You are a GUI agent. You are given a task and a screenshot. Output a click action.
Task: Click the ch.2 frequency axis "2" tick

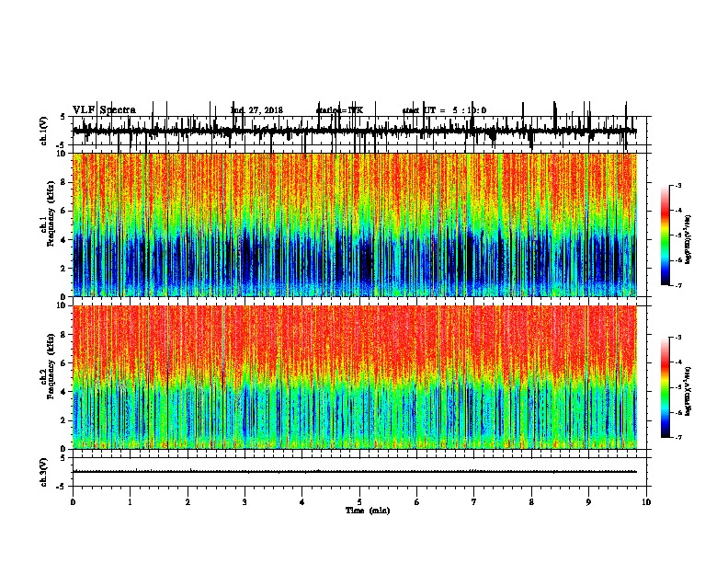[x=64, y=420]
